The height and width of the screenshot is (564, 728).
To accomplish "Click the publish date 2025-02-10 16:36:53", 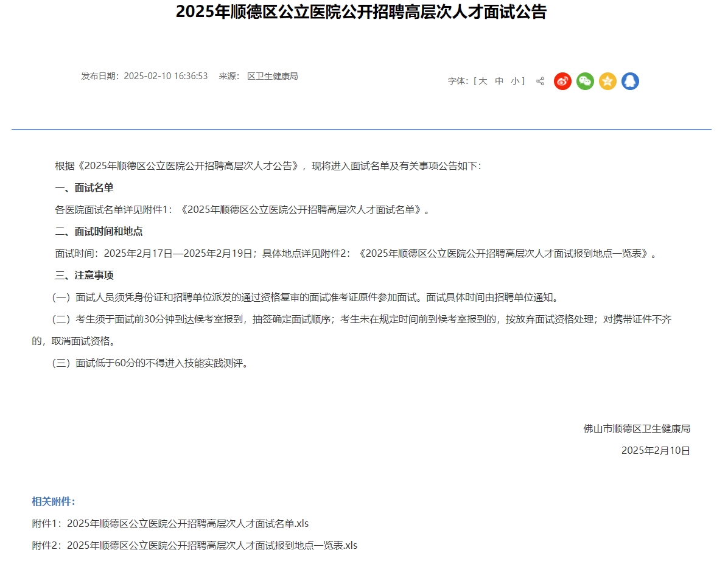I will 166,77.
